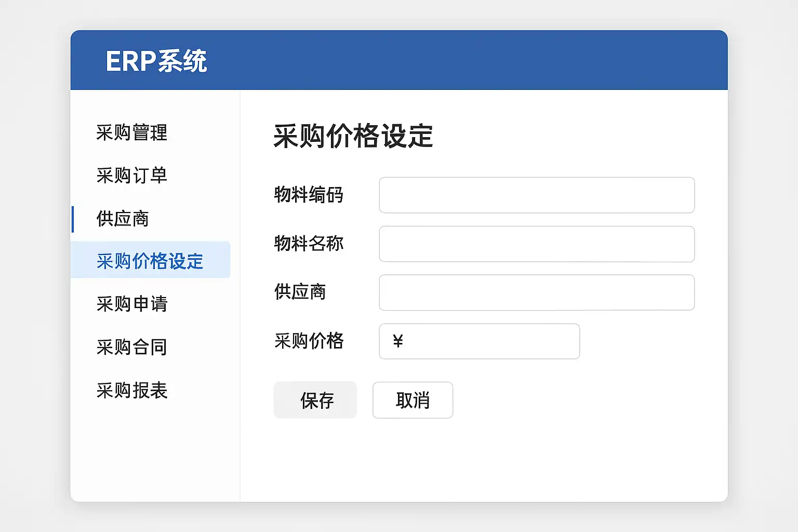Click the 物料编码 form label
This screenshot has height=532, width=798.
[309, 195]
